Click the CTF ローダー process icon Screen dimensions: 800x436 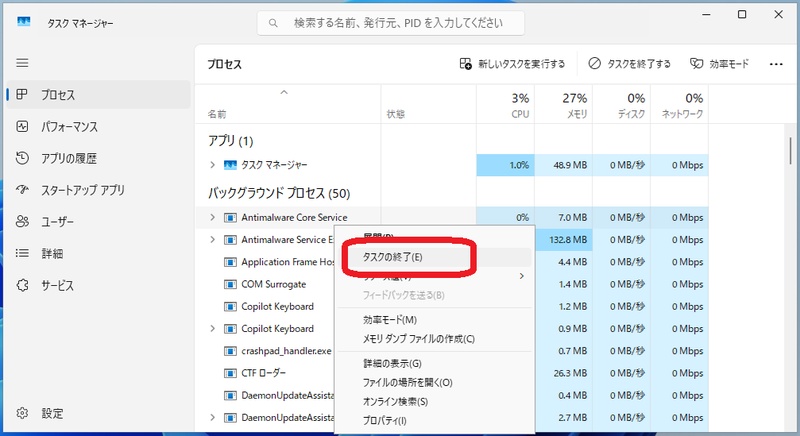click(x=230, y=373)
